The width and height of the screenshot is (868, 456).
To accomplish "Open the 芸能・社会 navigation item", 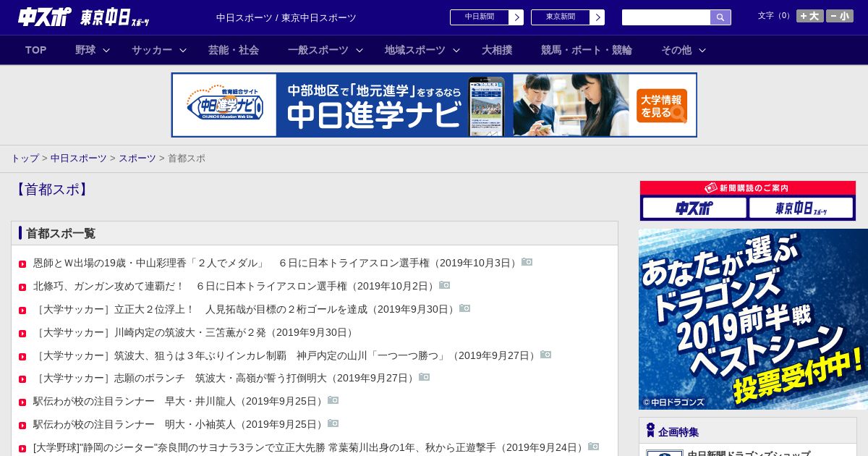I will click(234, 50).
